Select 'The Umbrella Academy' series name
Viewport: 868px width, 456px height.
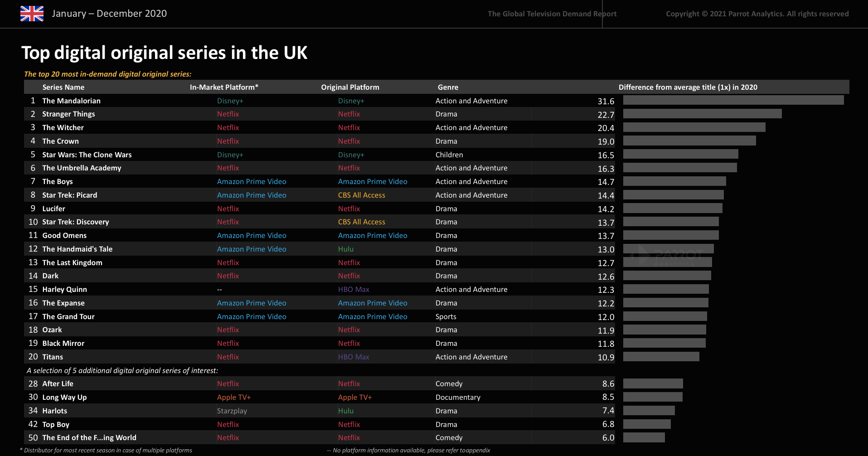click(82, 168)
